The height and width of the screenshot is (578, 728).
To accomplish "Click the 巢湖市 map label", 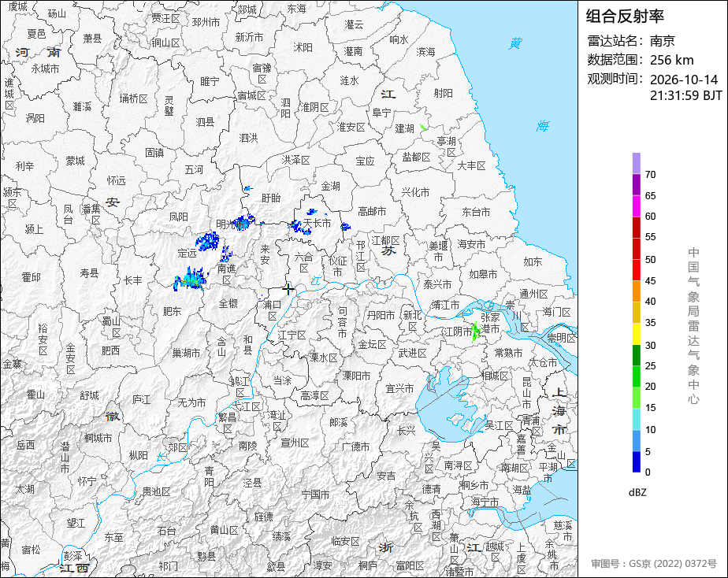I will point(186,353).
